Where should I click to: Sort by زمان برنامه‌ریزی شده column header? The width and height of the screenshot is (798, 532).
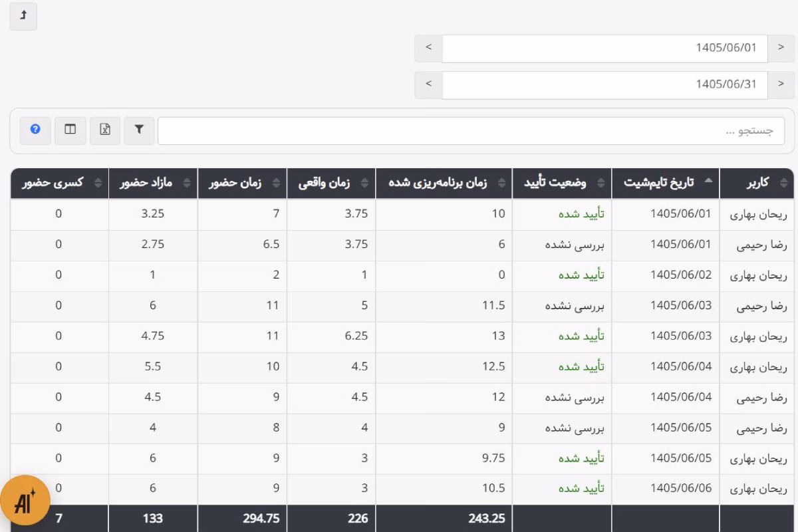pyautogui.click(x=444, y=183)
